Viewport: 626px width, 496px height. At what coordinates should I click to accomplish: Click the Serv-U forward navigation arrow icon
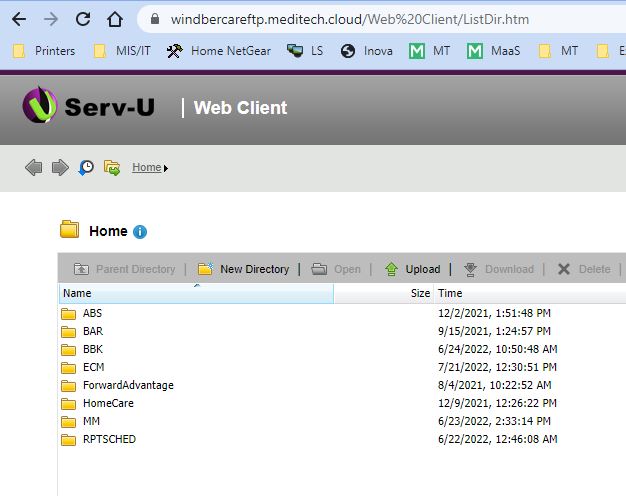click(x=60, y=167)
